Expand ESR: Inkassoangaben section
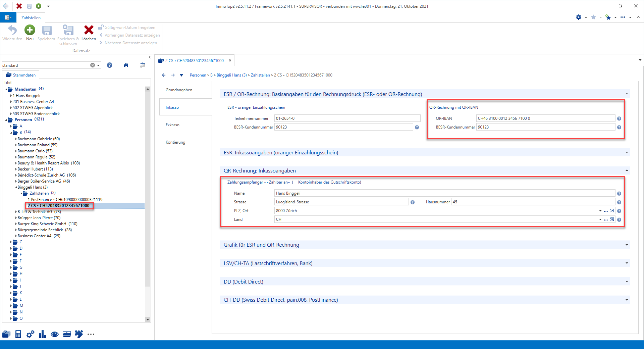The width and height of the screenshot is (644, 349). [627, 152]
